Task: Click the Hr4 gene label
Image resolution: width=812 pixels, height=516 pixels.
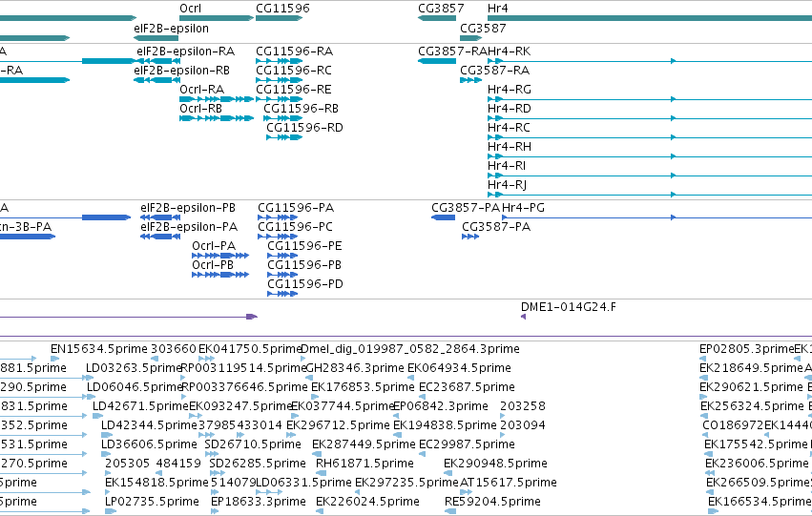Action: 498,9
